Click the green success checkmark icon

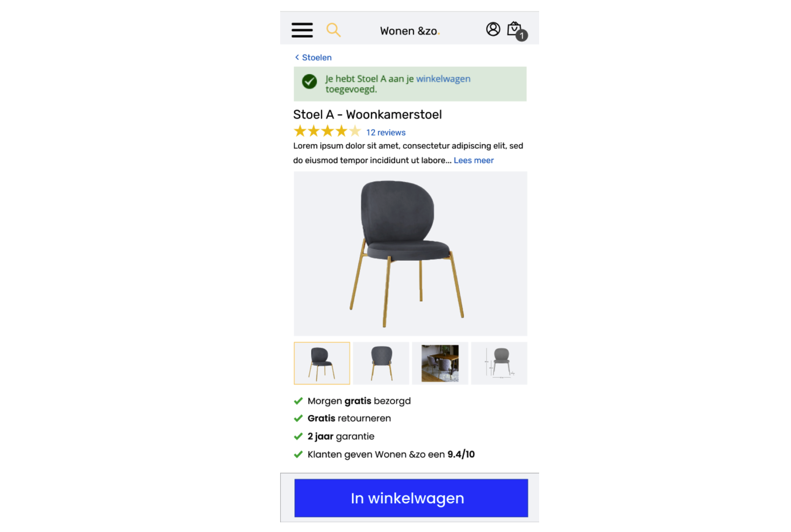(309, 82)
